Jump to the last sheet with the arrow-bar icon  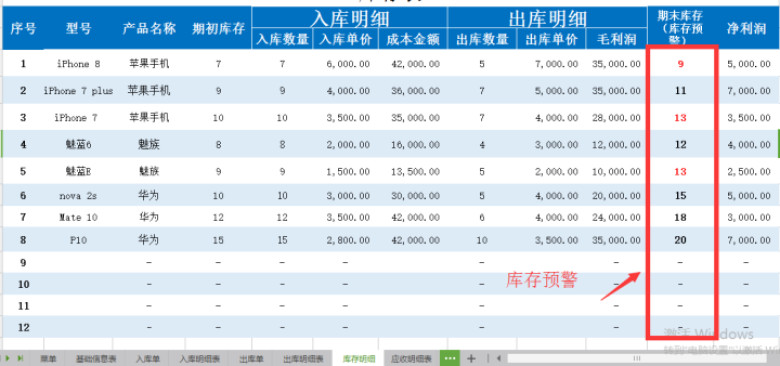pos(20,358)
